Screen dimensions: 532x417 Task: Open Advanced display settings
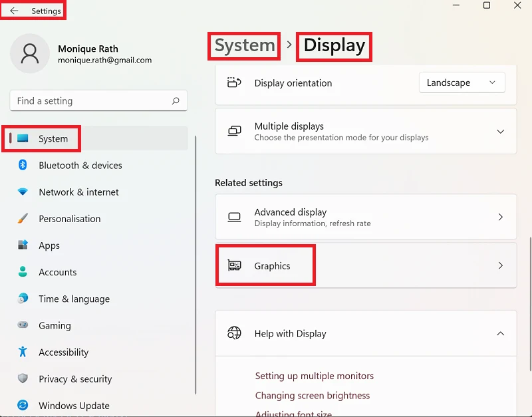tap(365, 217)
